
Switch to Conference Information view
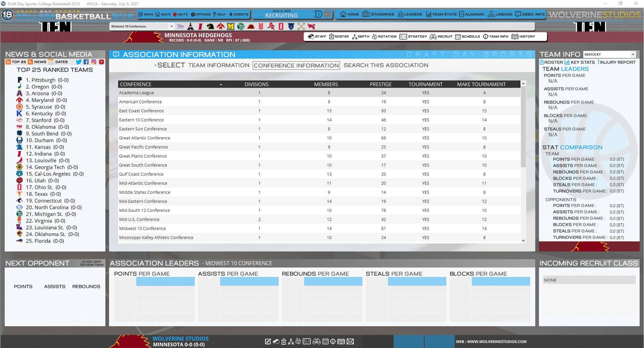tap(296, 65)
